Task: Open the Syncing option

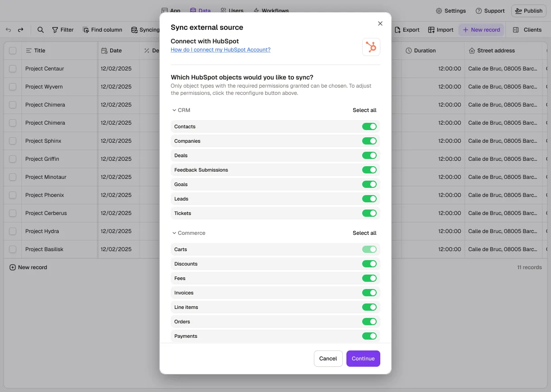Action: 145,30
